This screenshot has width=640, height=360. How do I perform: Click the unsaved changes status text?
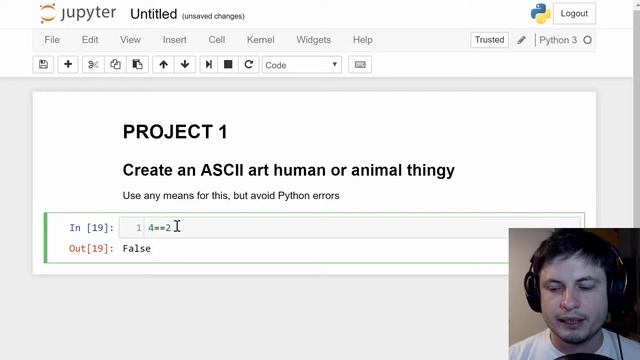point(213,16)
